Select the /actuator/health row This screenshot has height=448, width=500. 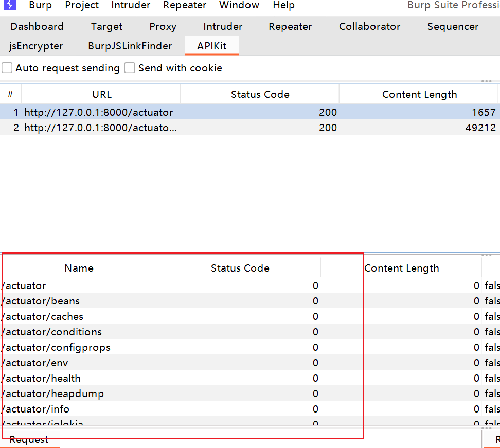point(250,378)
